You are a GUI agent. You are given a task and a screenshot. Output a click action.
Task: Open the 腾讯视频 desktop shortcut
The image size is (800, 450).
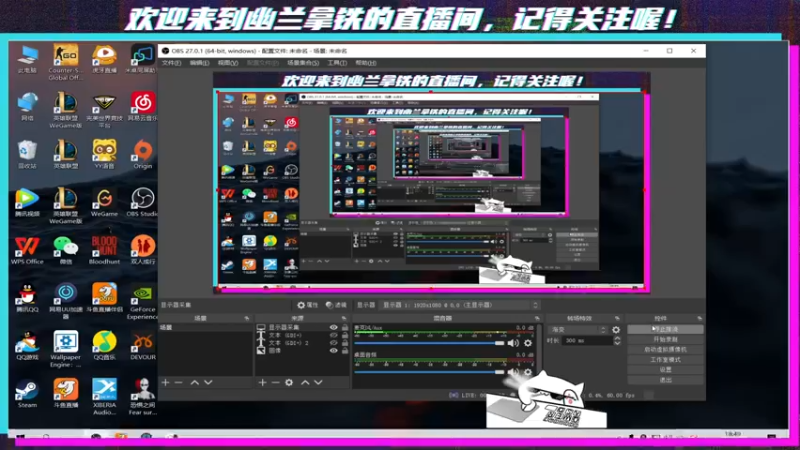[27, 203]
